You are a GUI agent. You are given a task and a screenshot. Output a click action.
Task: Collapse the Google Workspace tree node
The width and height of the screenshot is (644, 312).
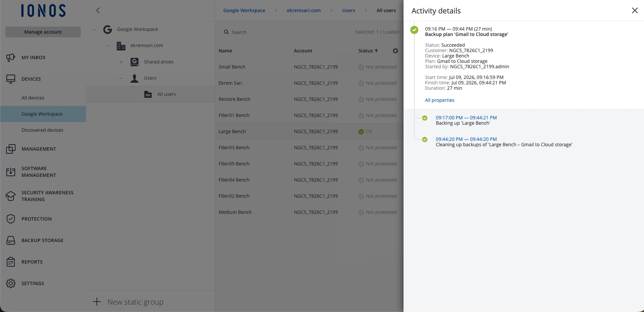[x=94, y=30]
